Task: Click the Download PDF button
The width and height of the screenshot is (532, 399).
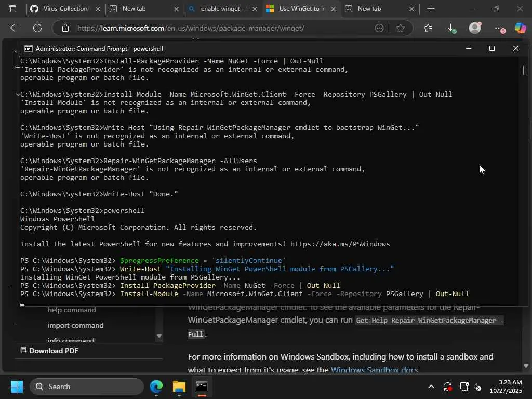Action: 49,351
